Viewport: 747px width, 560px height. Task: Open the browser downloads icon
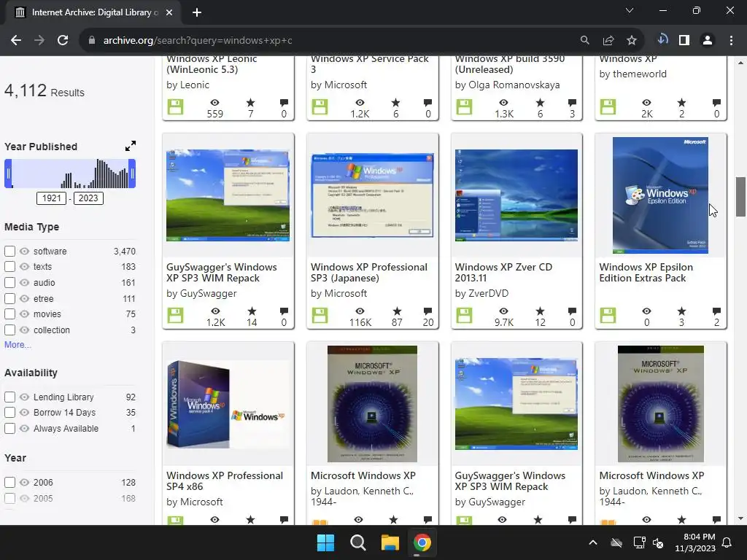pos(662,40)
